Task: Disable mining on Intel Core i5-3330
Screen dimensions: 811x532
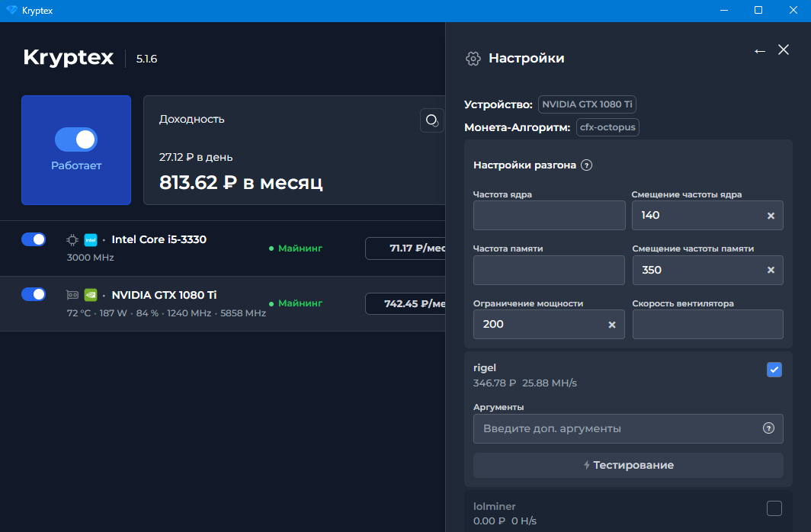Action: click(34, 239)
